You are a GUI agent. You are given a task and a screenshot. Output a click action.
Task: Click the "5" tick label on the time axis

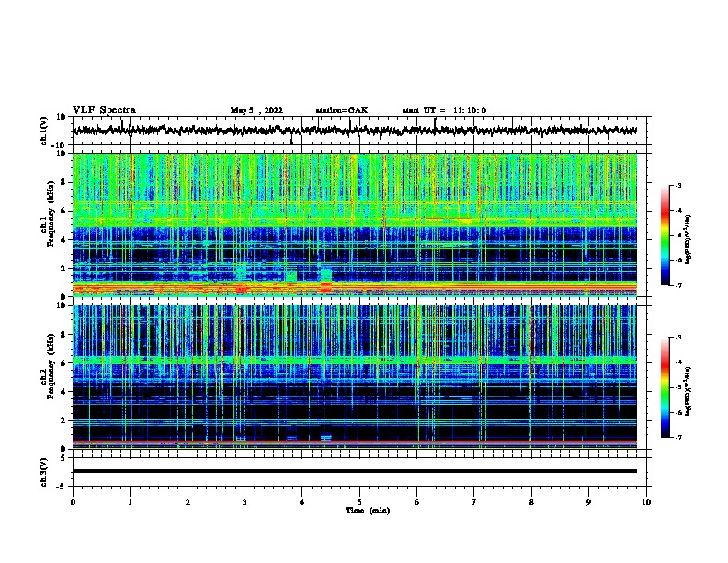[359, 502]
